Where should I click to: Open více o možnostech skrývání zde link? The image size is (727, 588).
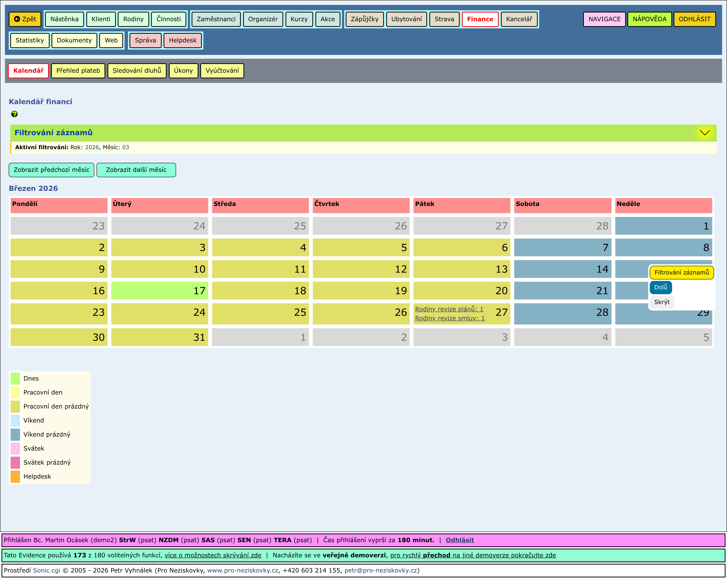[x=213, y=555]
